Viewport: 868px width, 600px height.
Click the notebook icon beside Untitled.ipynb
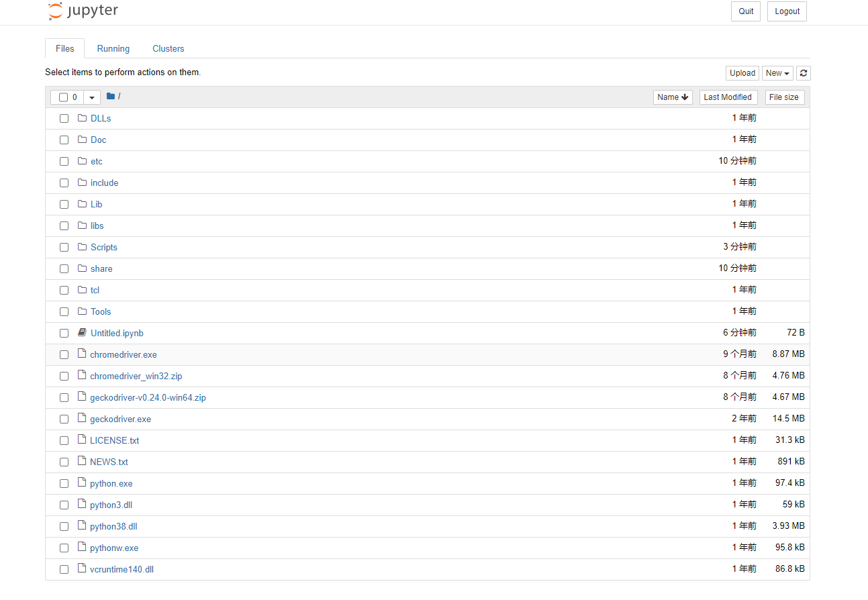pos(83,333)
